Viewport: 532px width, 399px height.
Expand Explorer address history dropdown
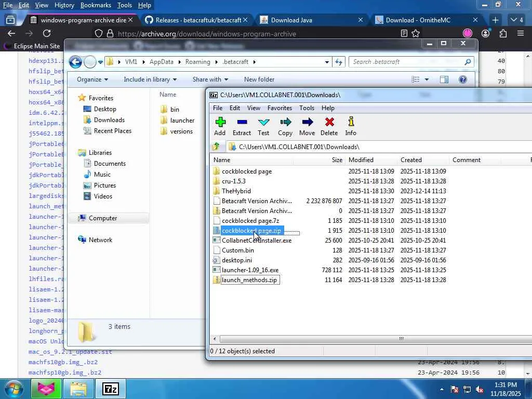point(327,62)
